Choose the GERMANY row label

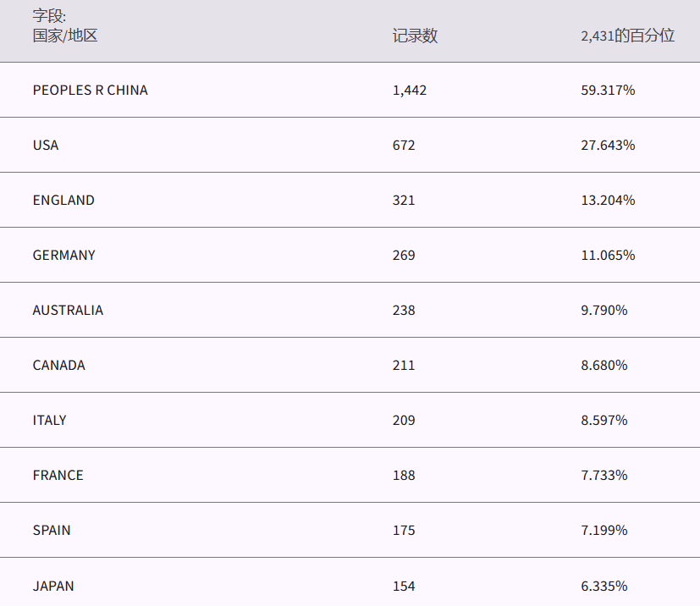tap(63, 255)
